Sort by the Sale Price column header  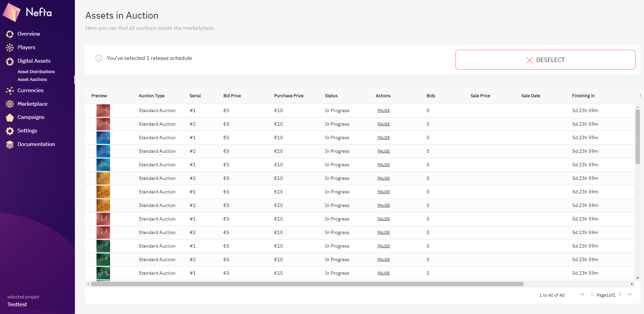click(x=480, y=96)
